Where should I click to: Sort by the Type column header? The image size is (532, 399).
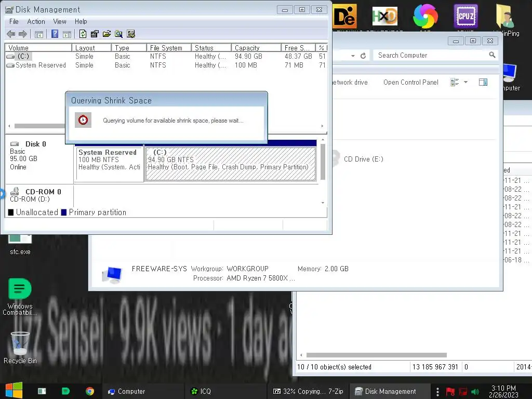click(129, 48)
